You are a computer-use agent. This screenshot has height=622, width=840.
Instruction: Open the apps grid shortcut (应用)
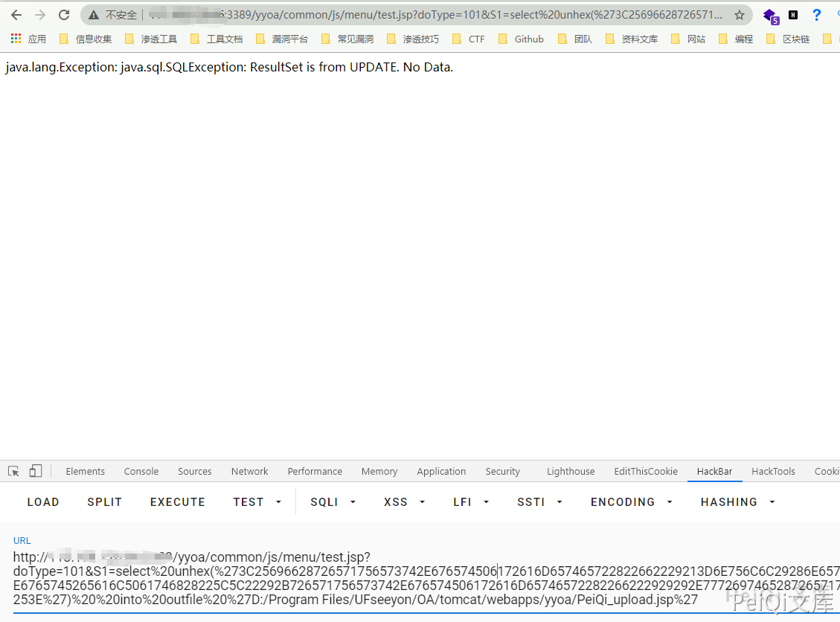pos(28,39)
